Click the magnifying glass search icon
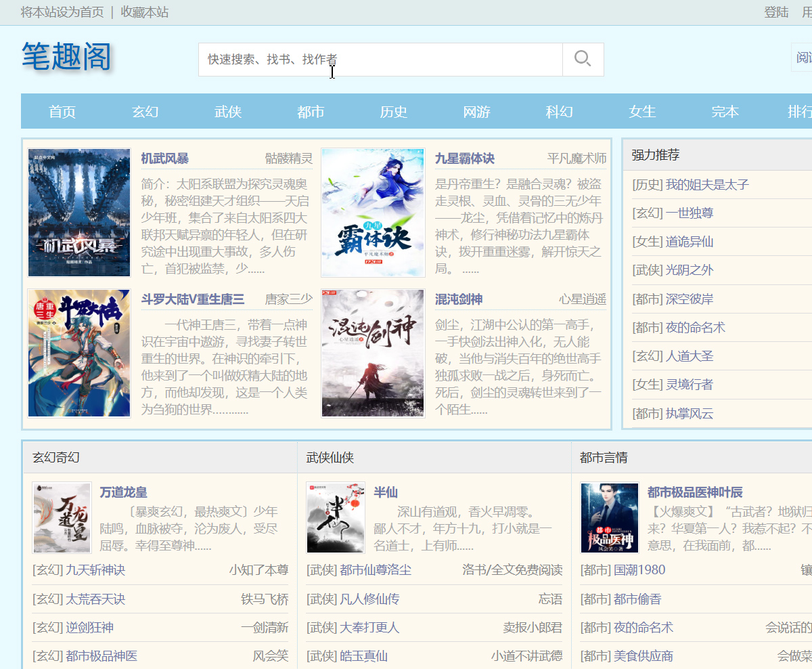The image size is (812, 669). (583, 60)
